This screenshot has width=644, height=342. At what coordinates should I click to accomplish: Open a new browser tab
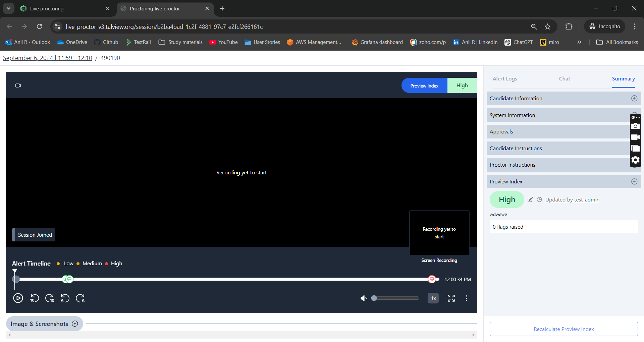[222, 8]
